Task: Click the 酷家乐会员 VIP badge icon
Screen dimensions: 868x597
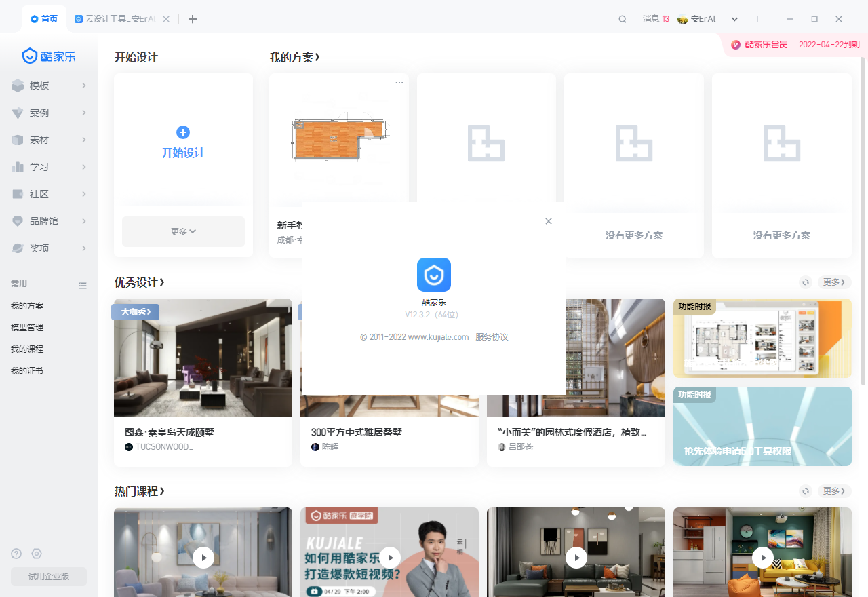Action: click(736, 45)
